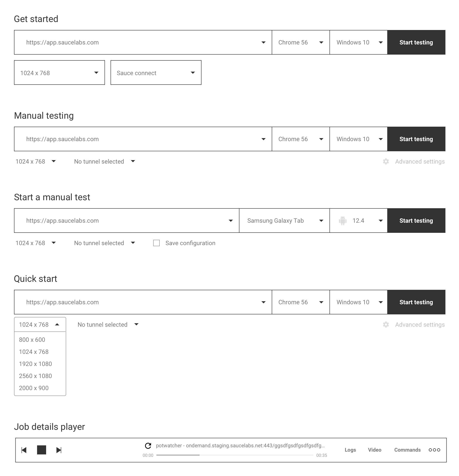
Task: Open the three-circle more options menu
Action: pos(434,450)
